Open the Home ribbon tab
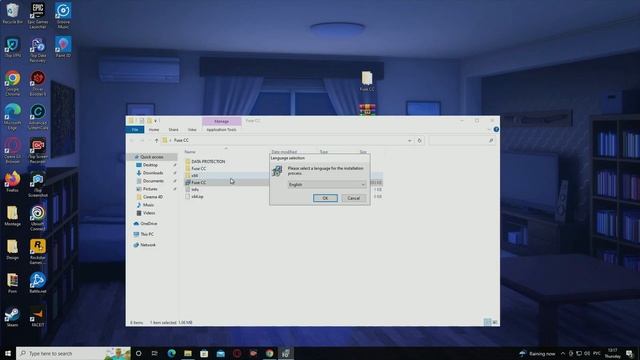Viewport: 640px width, 360px height. (x=154, y=129)
